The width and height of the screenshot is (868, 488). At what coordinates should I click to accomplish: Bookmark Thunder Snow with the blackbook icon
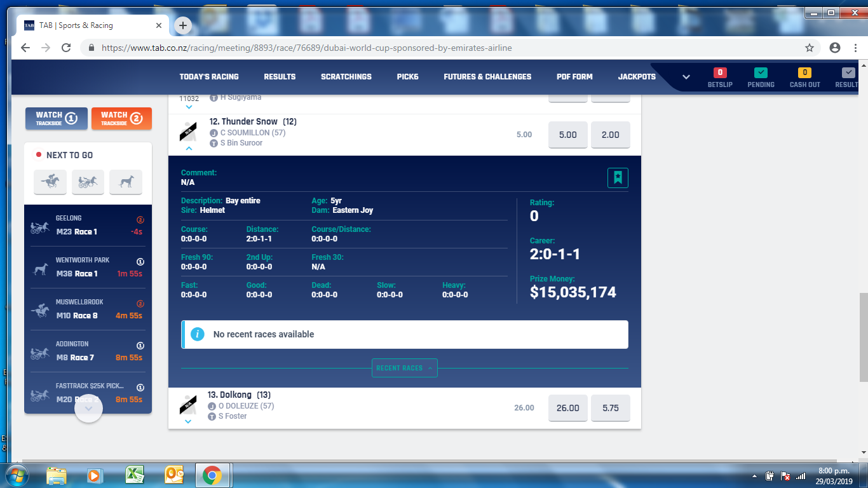click(618, 177)
